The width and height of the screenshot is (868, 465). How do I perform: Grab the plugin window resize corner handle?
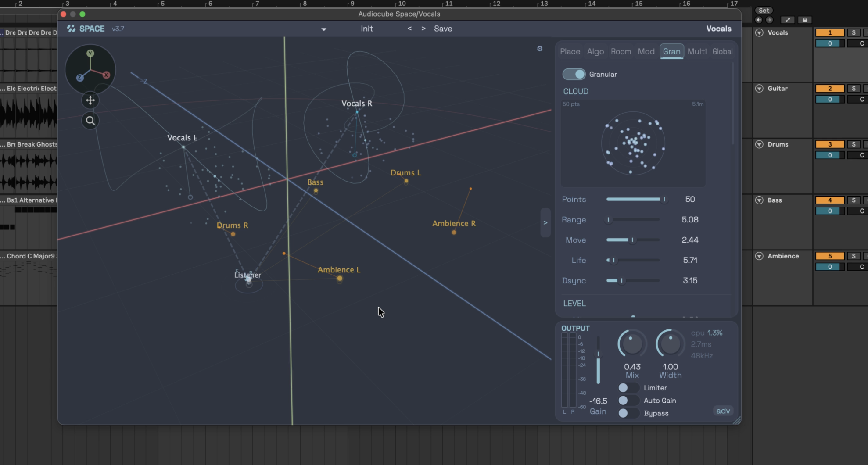pyautogui.click(x=737, y=420)
